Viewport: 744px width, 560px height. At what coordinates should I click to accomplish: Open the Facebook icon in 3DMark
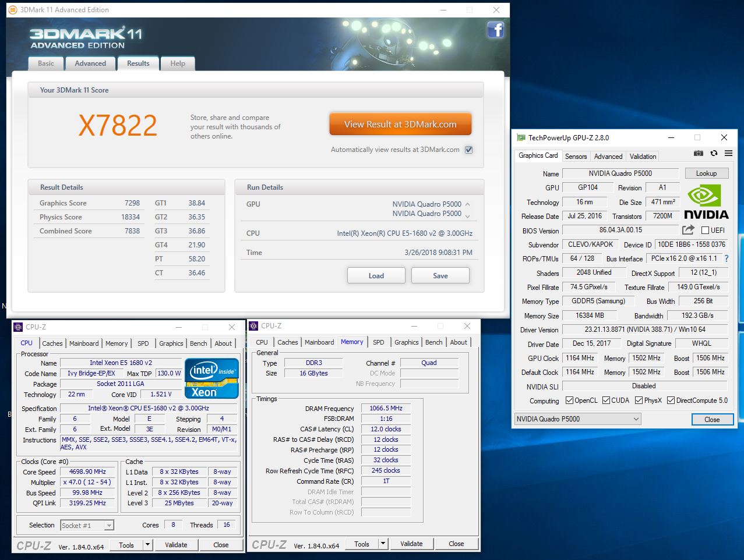click(496, 29)
